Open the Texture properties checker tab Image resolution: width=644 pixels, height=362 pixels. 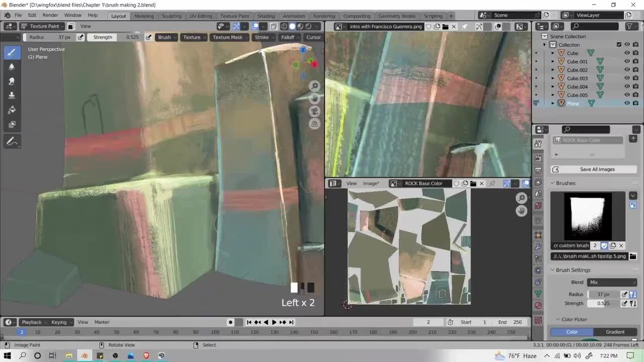[x=538, y=320]
